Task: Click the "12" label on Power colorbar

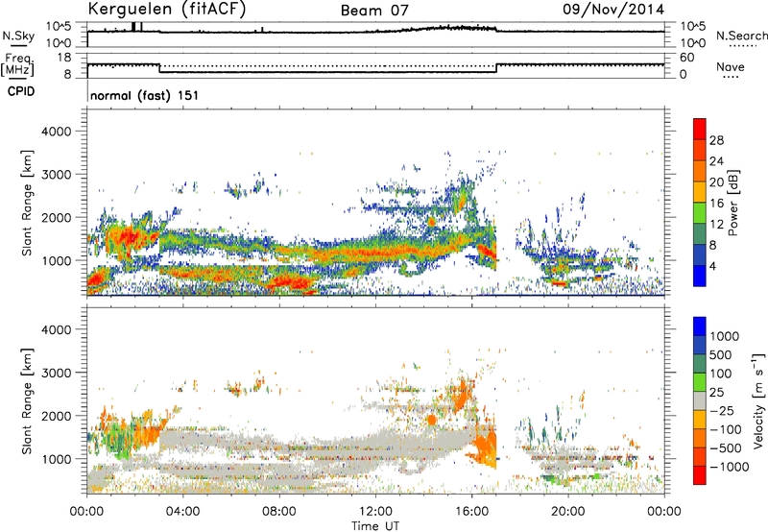Action: (x=716, y=225)
